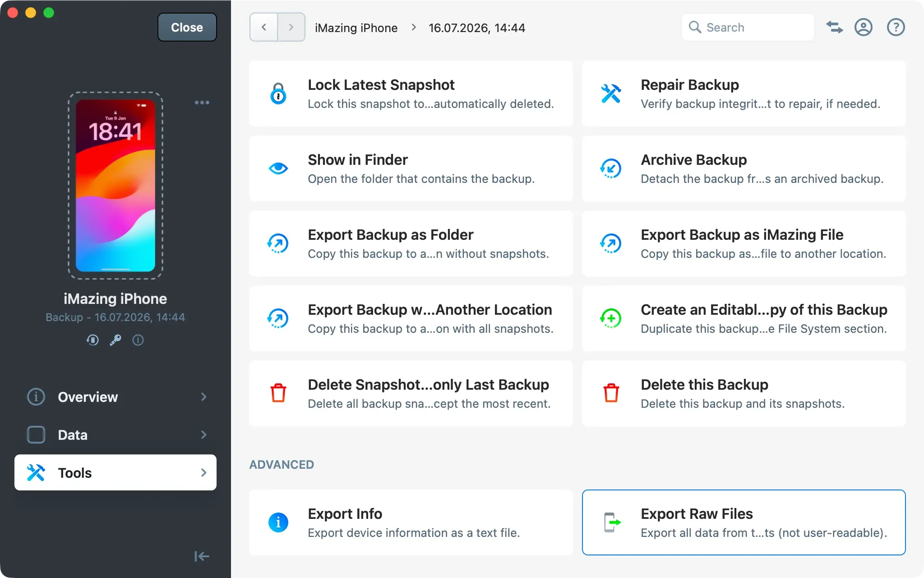Viewport: 924px width, 578px height.
Task: Click the icon for Export Backup with snapshots
Action: 278,318
